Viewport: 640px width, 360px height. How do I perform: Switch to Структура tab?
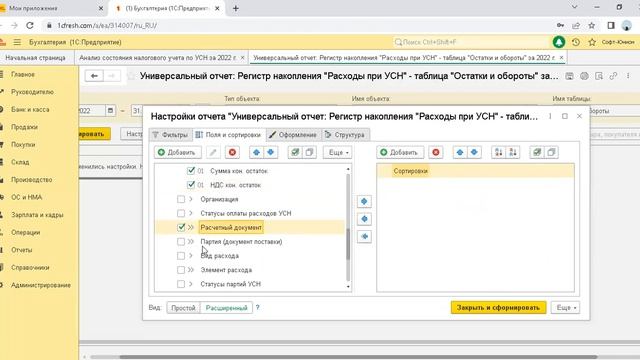(345, 135)
